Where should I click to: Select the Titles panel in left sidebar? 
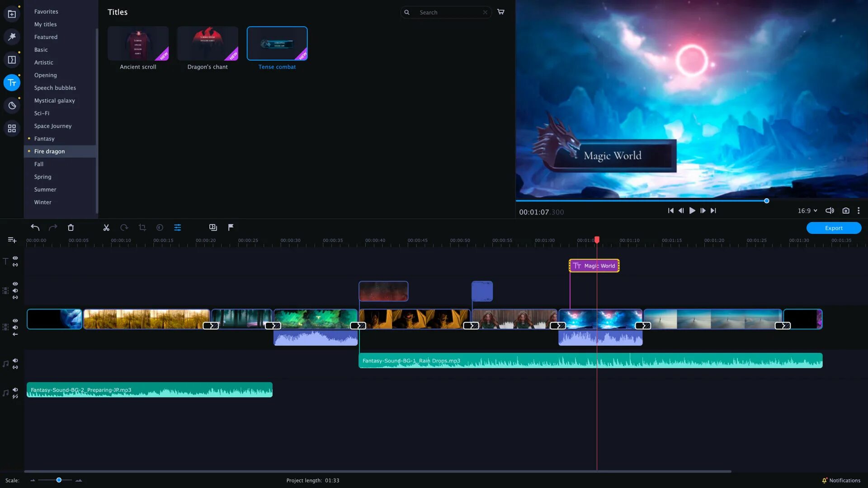[x=12, y=83]
